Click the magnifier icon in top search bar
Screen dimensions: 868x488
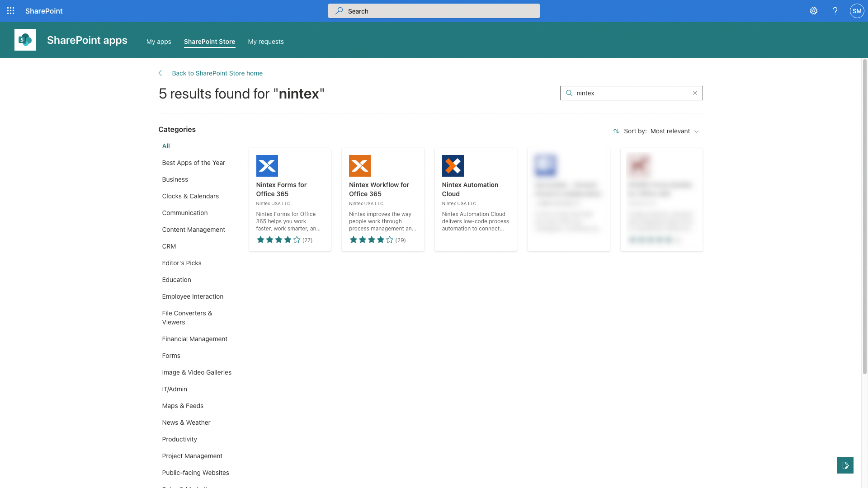pos(339,11)
